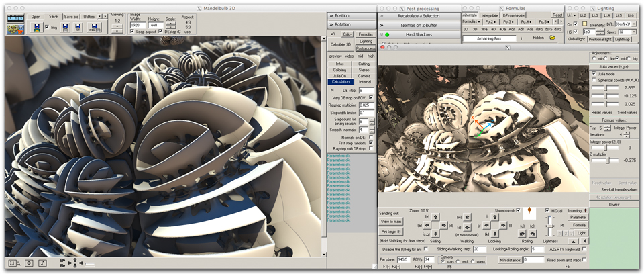644x274 pixels.
Task: Click the looking right arrow button
Action: click(x=502, y=226)
